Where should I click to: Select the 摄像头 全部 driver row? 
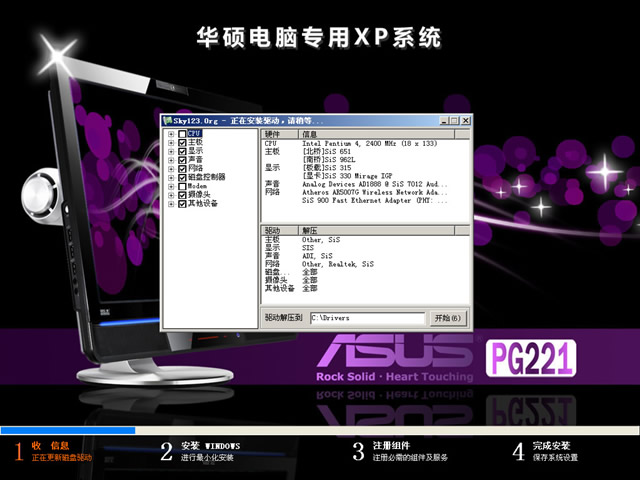[365, 280]
